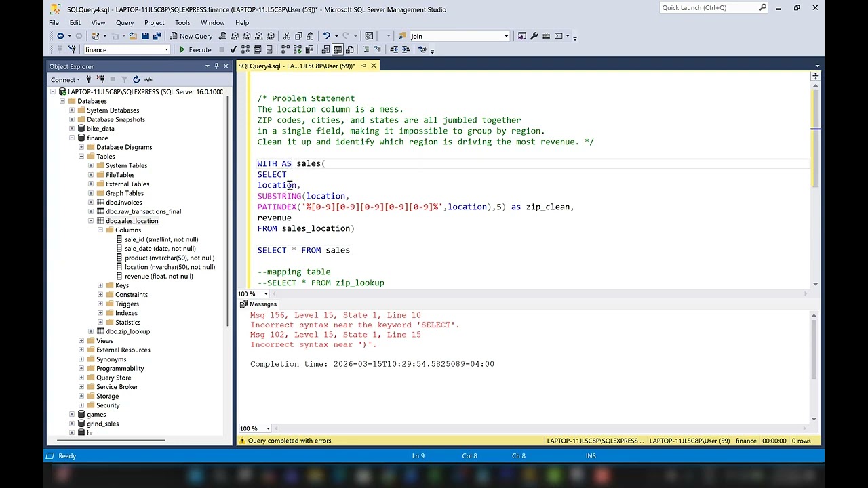Viewport: 868px width, 488px height.
Task: Click the Connect button in Object Explorer
Action: click(x=66, y=79)
